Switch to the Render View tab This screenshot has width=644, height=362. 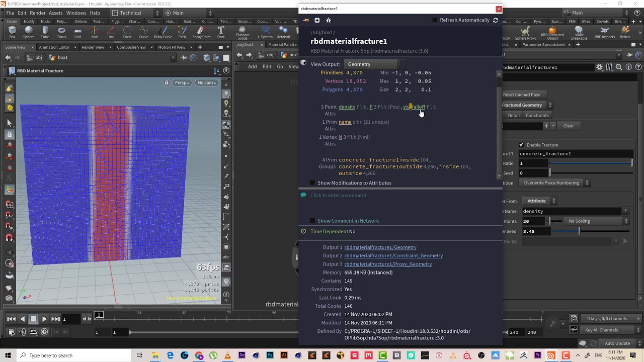pos(93,47)
